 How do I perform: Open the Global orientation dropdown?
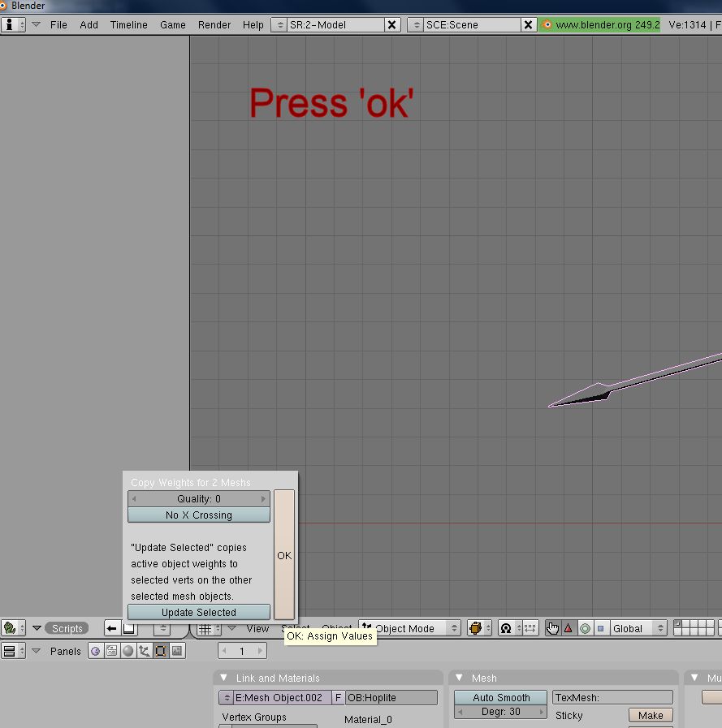(638, 628)
